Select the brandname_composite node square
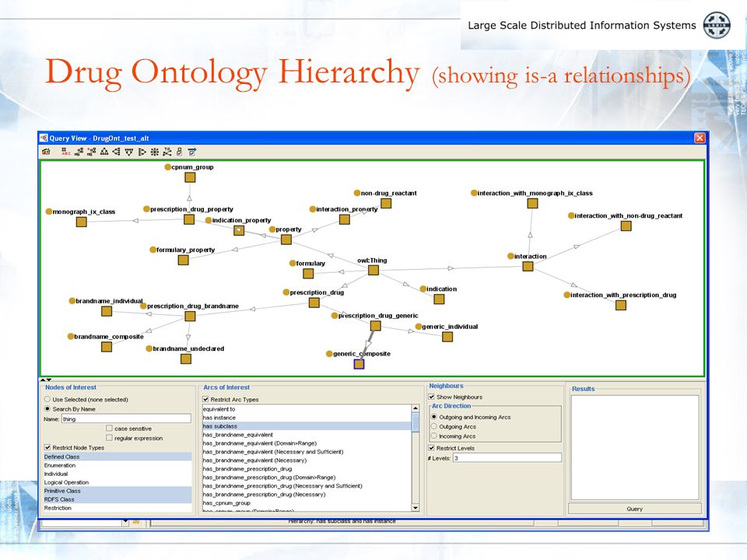Screen dimensions: 747x560 (107, 347)
